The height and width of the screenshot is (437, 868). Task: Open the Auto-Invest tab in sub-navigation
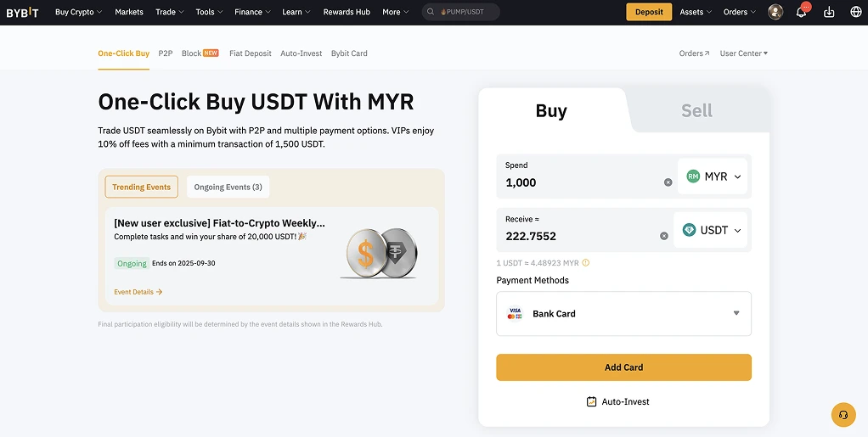coord(302,53)
